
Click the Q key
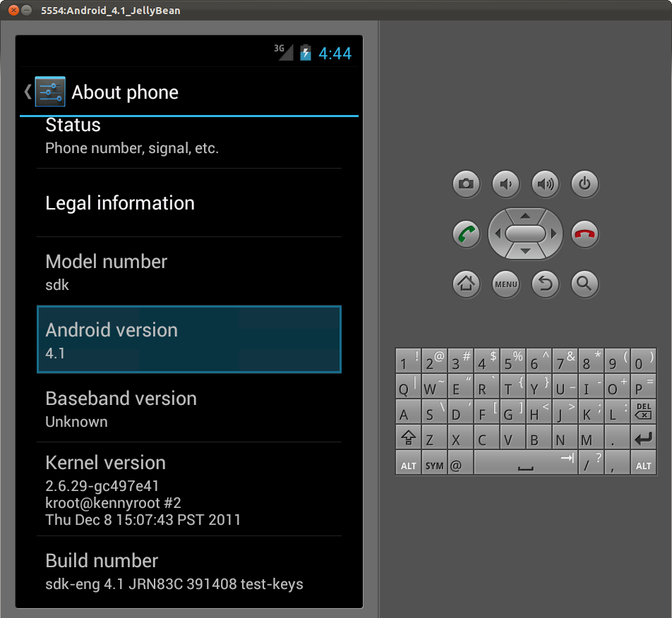[x=409, y=387]
